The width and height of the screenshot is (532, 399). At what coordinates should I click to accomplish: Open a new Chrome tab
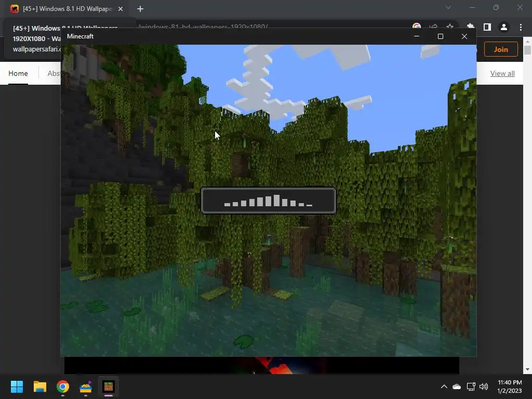point(140,9)
